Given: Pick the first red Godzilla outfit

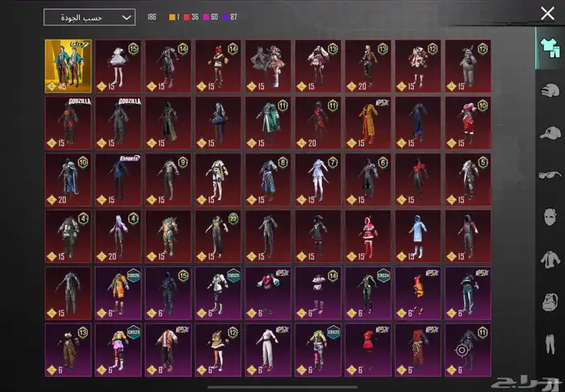Looking at the screenshot, I should pos(68,123).
